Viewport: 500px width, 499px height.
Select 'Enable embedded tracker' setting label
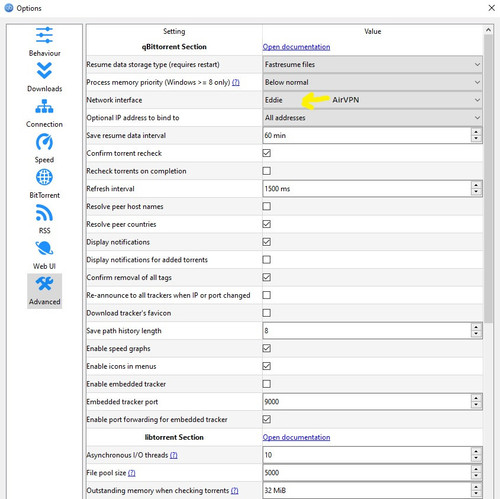tap(126, 384)
